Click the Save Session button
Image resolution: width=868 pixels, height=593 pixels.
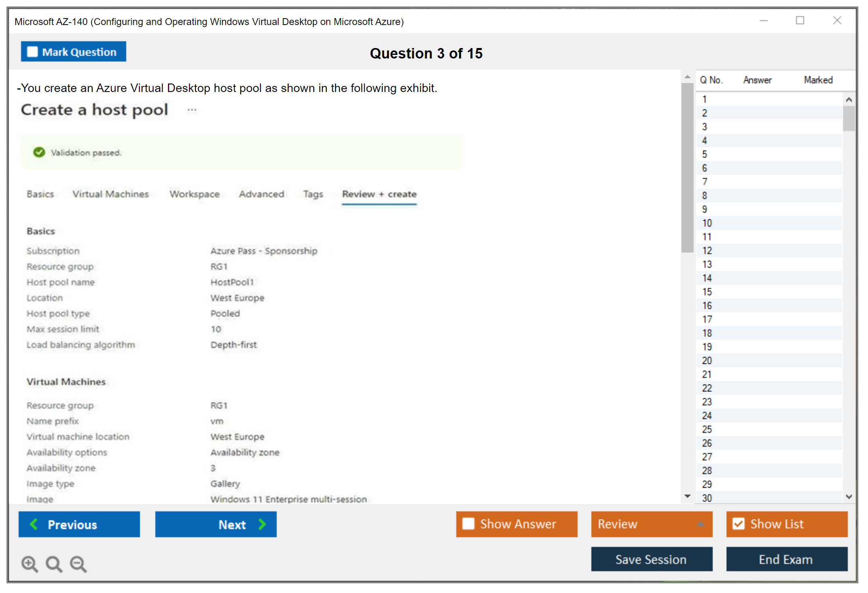[651, 559]
